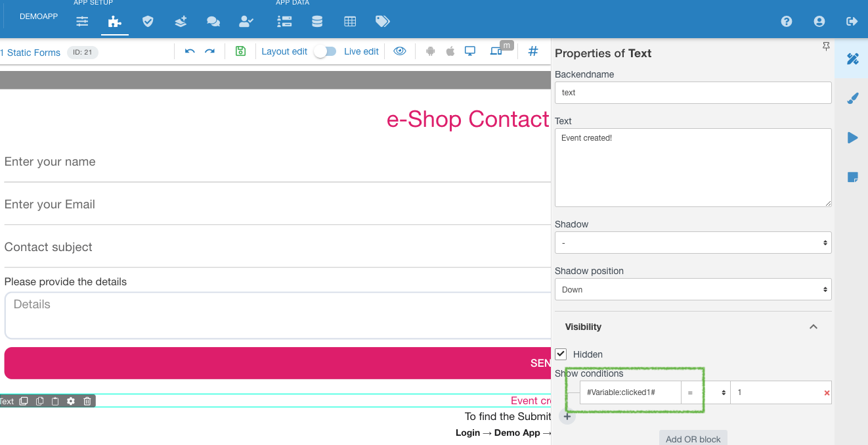868x445 pixels.
Task: Select the desktop monitor preview icon
Action: tap(470, 51)
